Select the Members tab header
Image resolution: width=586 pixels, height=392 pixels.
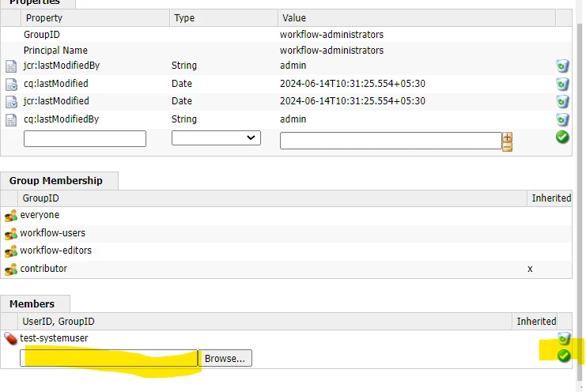coord(35,304)
